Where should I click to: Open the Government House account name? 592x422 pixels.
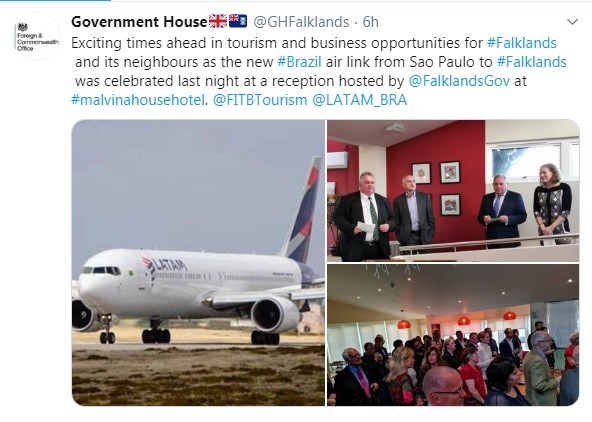(139, 22)
